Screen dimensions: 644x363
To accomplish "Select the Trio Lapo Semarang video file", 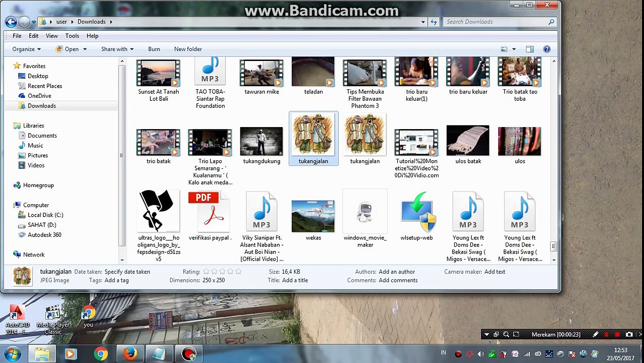I will (210, 156).
